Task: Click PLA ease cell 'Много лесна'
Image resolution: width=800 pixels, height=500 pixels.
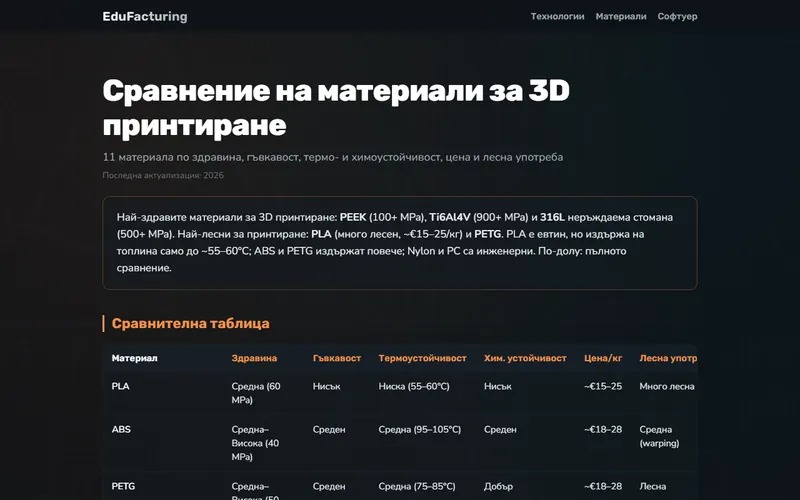Action: [x=667, y=386]
